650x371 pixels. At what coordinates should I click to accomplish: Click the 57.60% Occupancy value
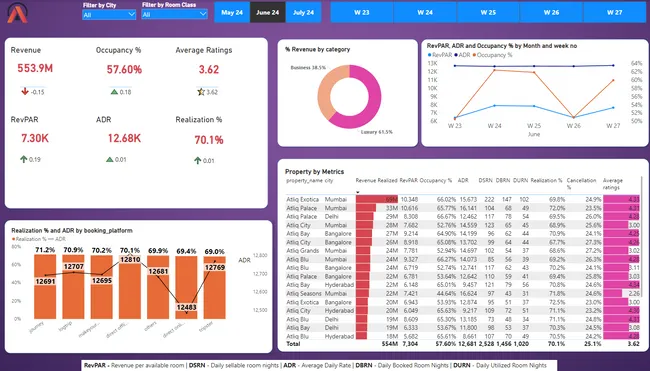pyautogui.click(x=124, y=70)
